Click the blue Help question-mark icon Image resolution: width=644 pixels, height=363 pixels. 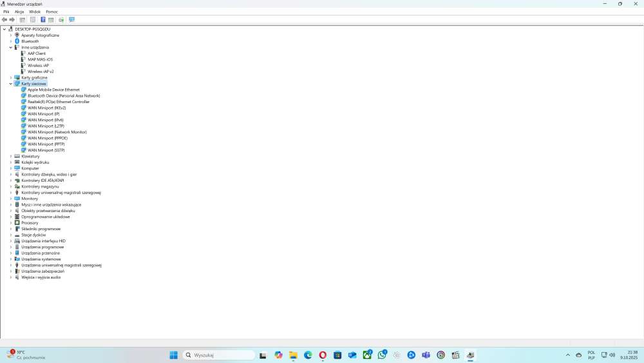click(43, 20)
